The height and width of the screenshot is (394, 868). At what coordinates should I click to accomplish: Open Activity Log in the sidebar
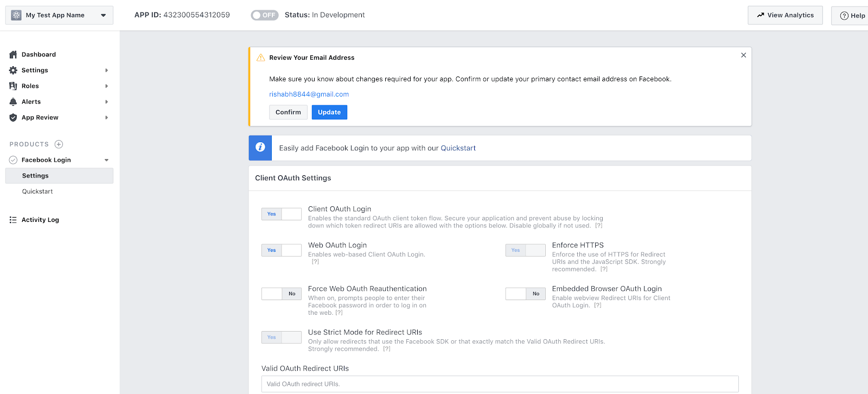40,220
